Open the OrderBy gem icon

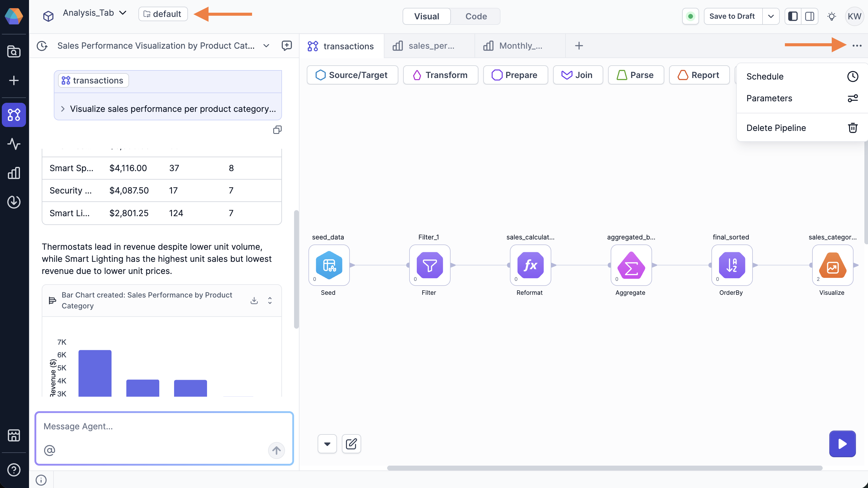point(731,265)
